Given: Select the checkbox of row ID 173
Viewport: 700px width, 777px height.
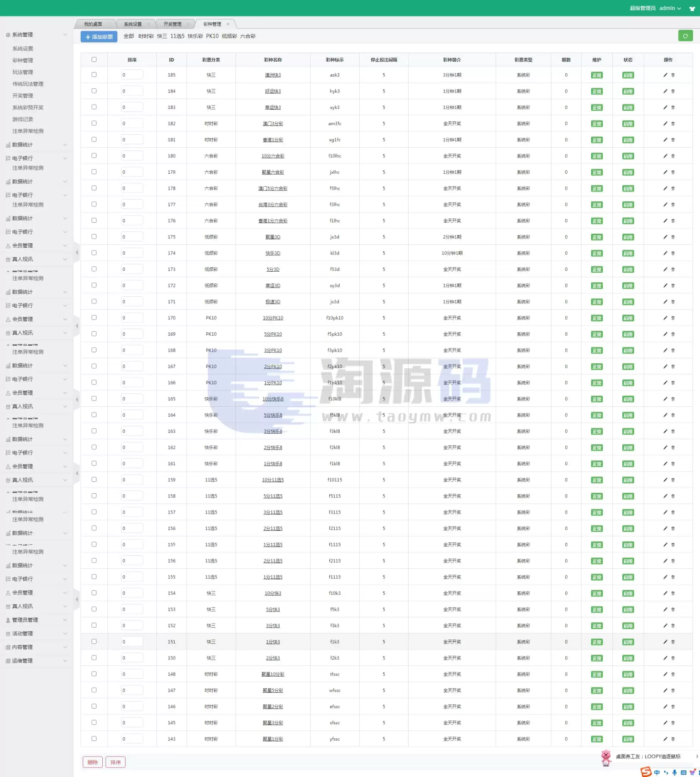Looking at the screenshot, I should click(94, 269).
